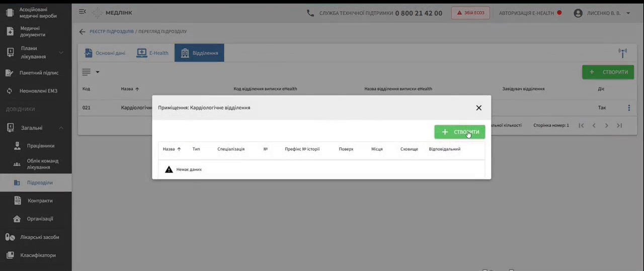Viewport: 644px width, 271px height.
Task: Click Завідувач відділення column header
Action: pyautogui.click(x=523, y=89)
